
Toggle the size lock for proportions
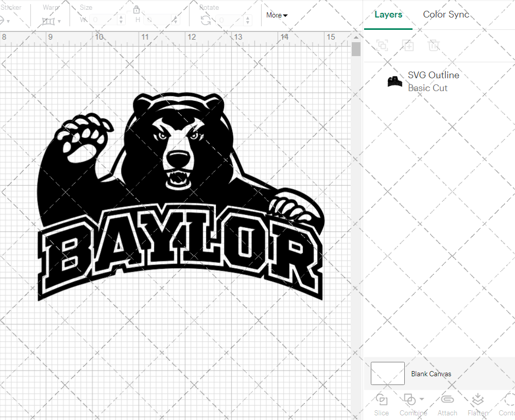[136, 10]
